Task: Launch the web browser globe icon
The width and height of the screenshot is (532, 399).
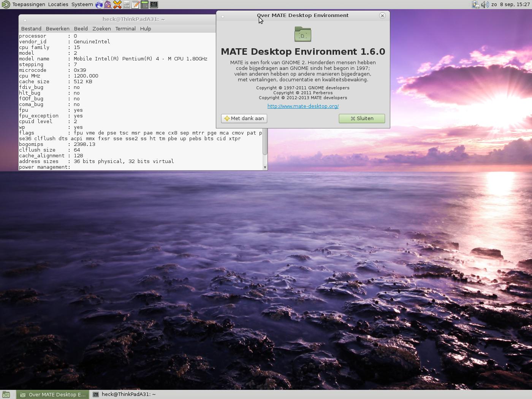Action: (x=99, y=5)
